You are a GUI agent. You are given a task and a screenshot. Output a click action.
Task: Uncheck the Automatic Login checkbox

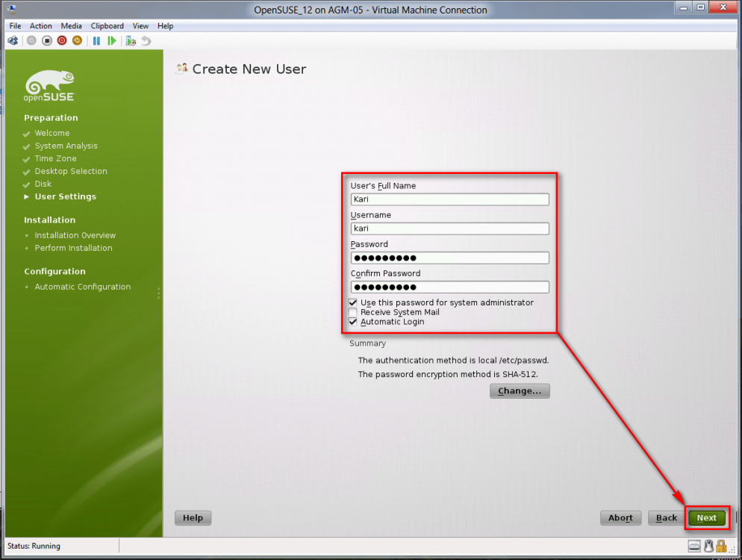(353, 322)
